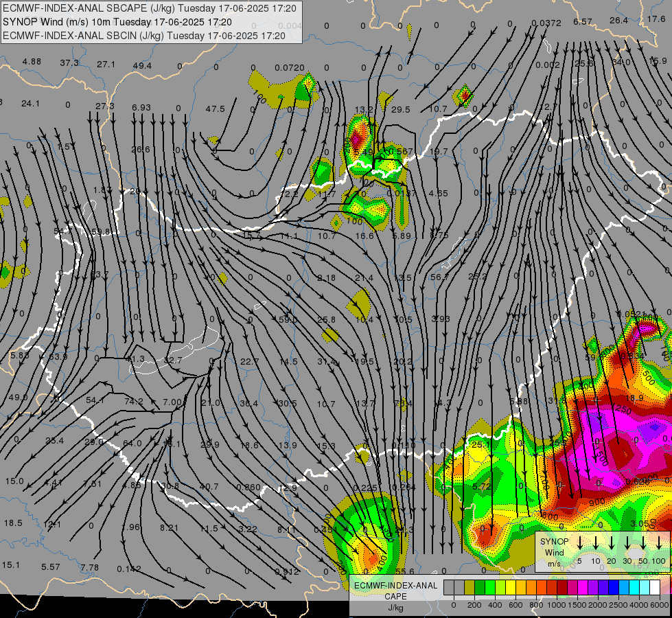This screenshot has height=618, width=672.
Task: Click the 'm/s' unit in wind legend
Action: pyautogui.click(x=554, y=564)
